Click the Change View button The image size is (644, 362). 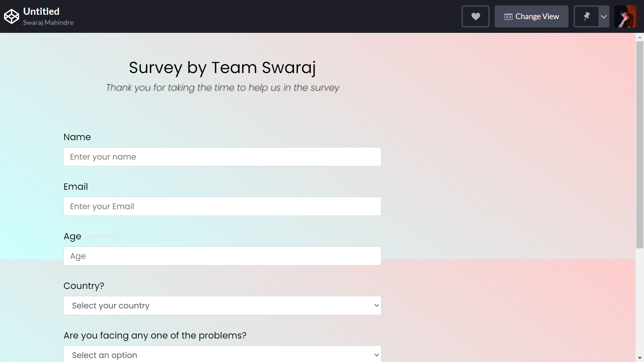pyautogui.click(x=531, y=16)
